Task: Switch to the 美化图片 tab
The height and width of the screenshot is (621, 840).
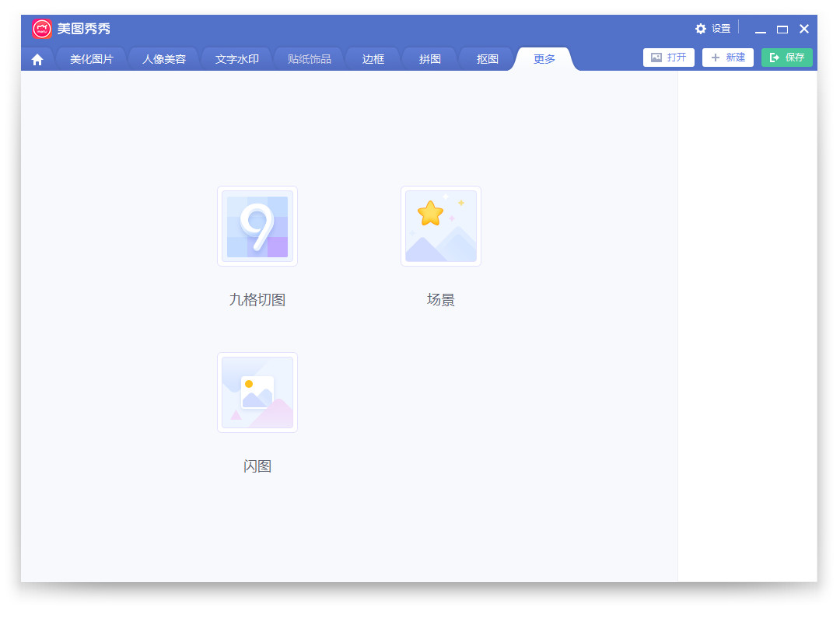Action: click(x=92, y=59)
